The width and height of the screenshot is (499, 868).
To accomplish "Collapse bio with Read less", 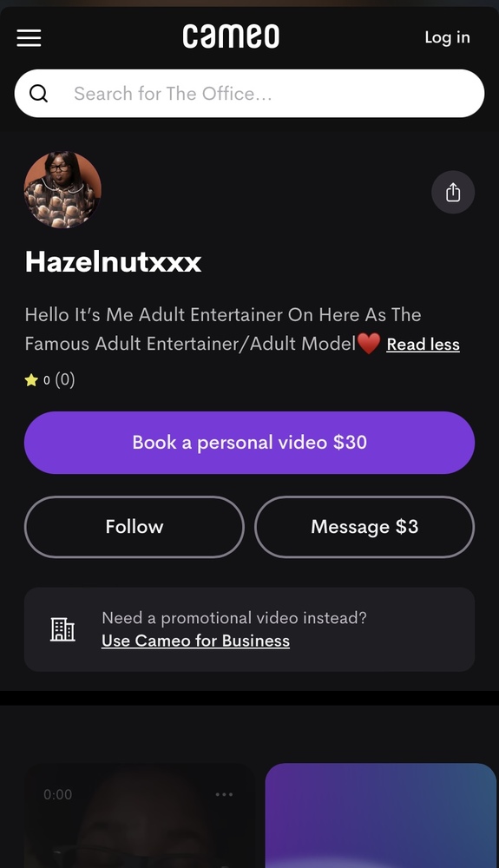I will click(423, 345).
